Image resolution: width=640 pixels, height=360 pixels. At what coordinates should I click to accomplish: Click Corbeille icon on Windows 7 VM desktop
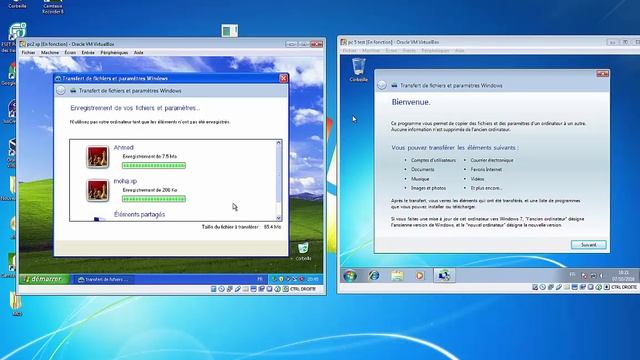tap(358, 70)
